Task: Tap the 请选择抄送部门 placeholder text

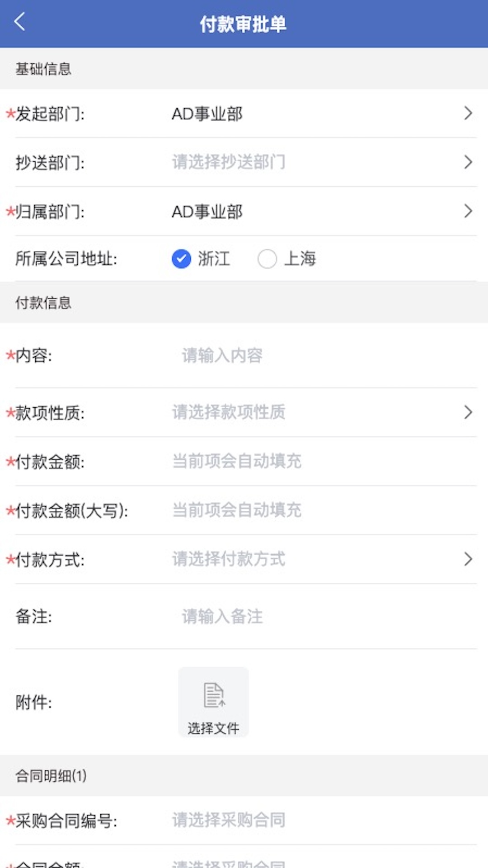Action: (229, 162)
